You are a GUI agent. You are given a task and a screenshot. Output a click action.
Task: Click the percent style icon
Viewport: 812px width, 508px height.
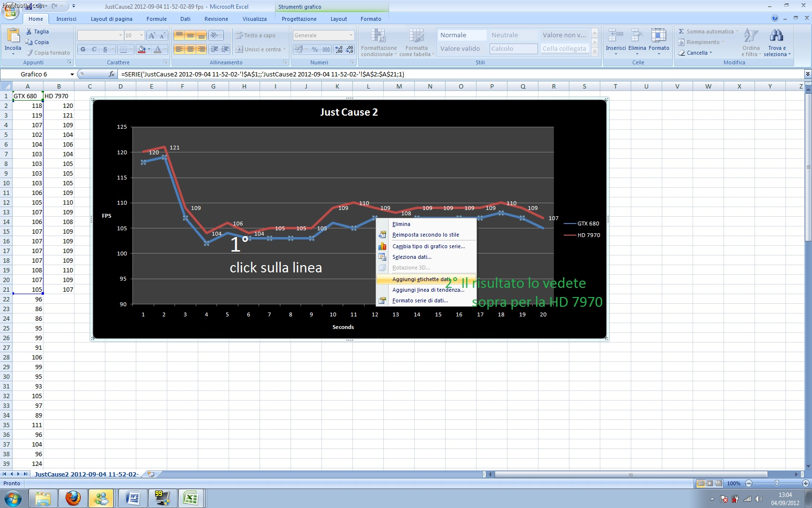click(x=315, y=49)
